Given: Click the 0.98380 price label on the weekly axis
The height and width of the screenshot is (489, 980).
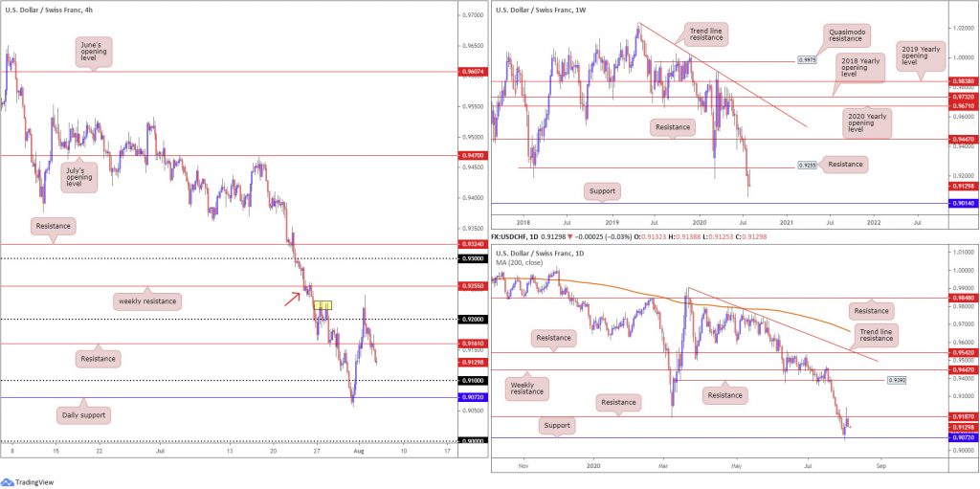Looking at the screenshot, I should [965, 81].
